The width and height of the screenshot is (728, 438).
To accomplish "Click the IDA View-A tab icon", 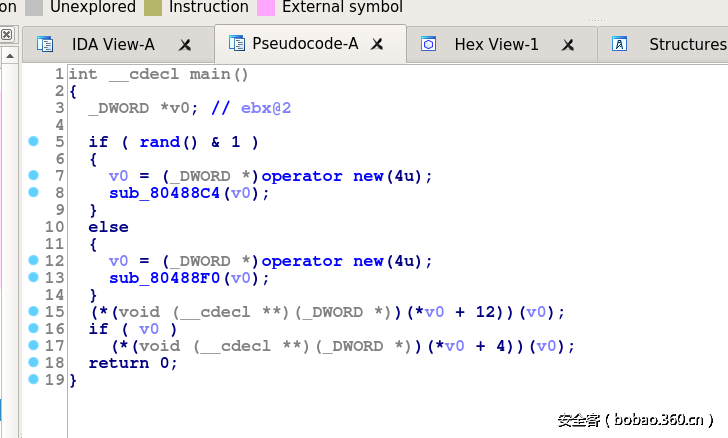I will point(45,44).
